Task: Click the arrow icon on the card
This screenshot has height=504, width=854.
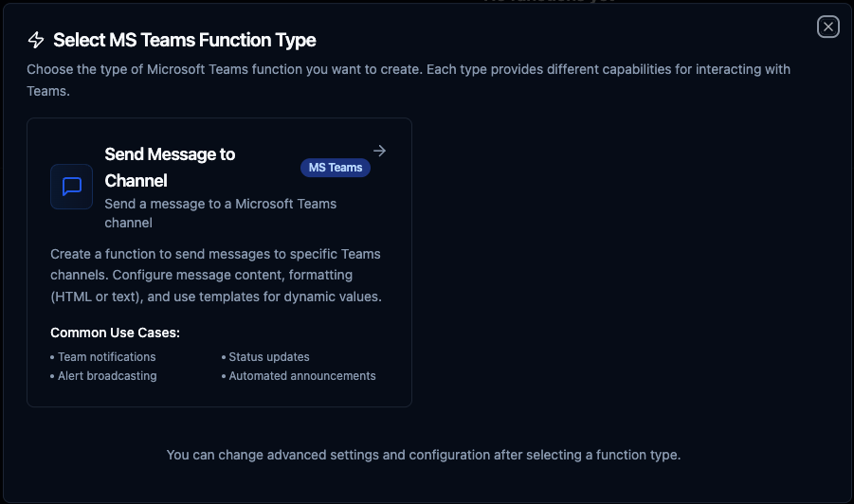Action: click(x=379, y=151)
